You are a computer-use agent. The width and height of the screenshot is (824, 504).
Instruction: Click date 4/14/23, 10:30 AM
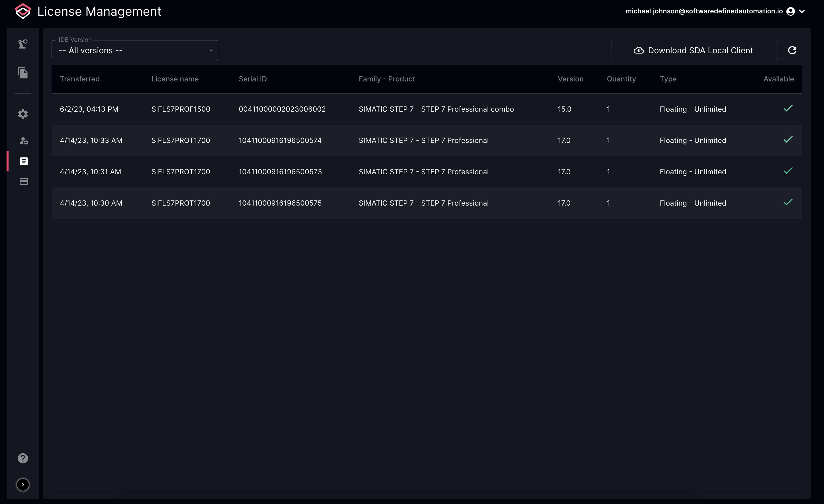(x=91, y=203)
